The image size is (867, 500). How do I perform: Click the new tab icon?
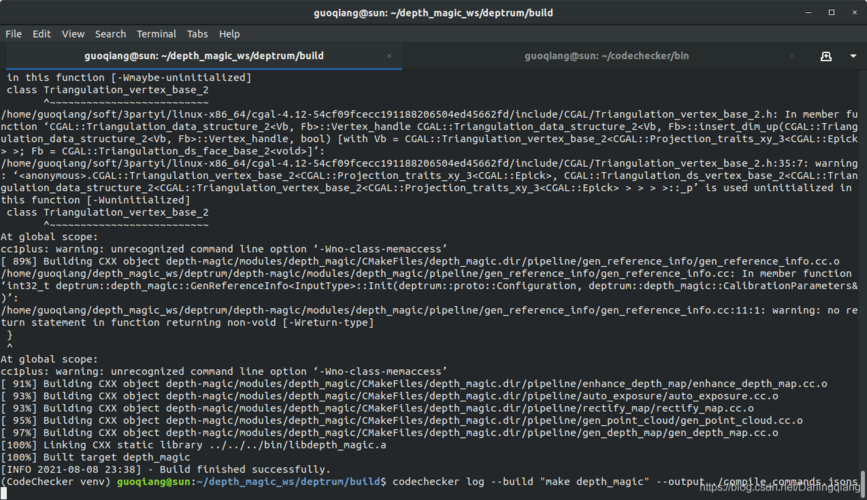pyautogui.click(x=826, y=56)
